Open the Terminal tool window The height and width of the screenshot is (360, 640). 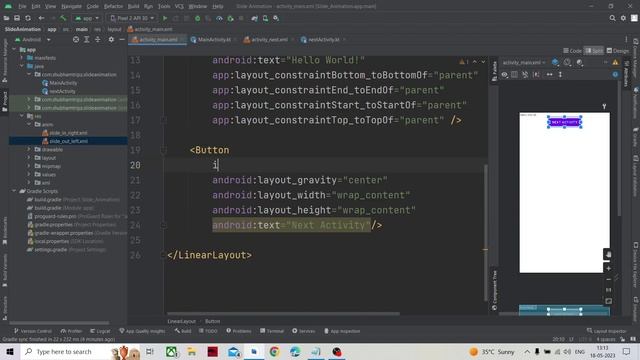tap(272, 331)
